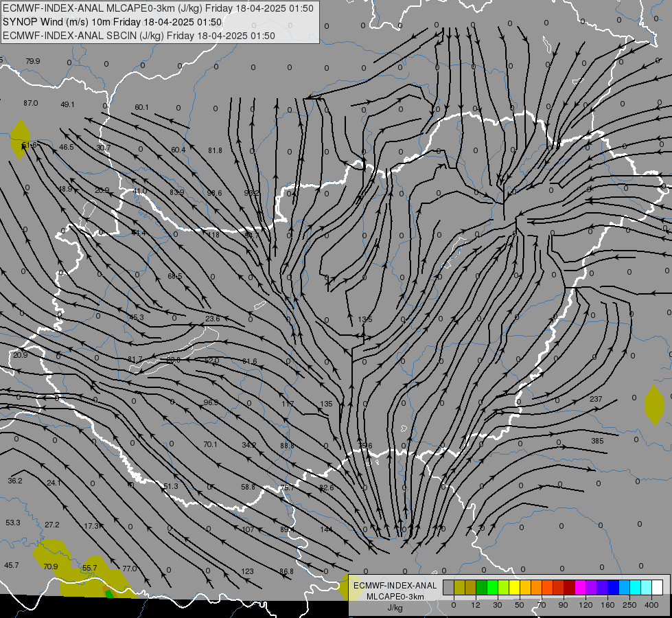Click the SBCIN title line
672x618 pixels.
click(139, 36)
